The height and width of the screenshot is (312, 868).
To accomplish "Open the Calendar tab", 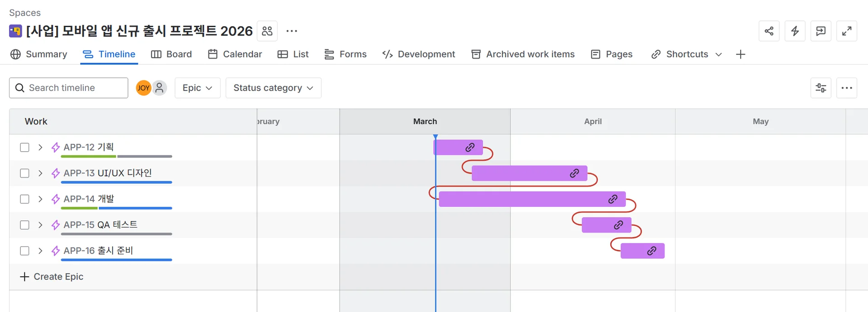I will 235,55.
